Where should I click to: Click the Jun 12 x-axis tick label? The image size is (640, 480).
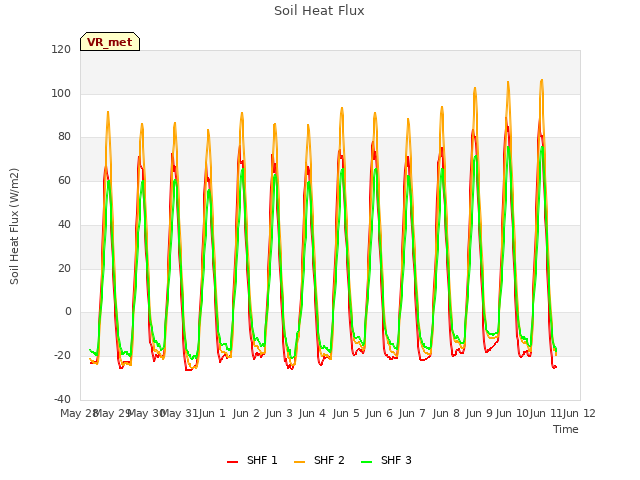579,413
